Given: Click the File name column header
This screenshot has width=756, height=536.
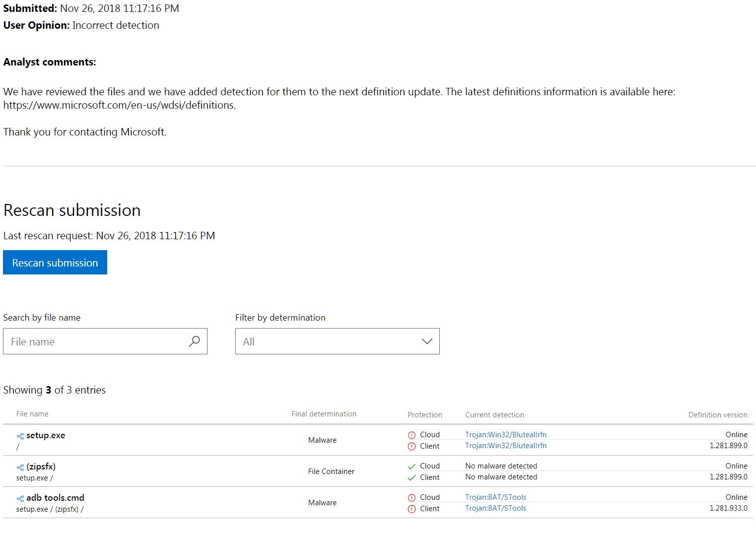Looking at the screenshot, I should [32, 414].
